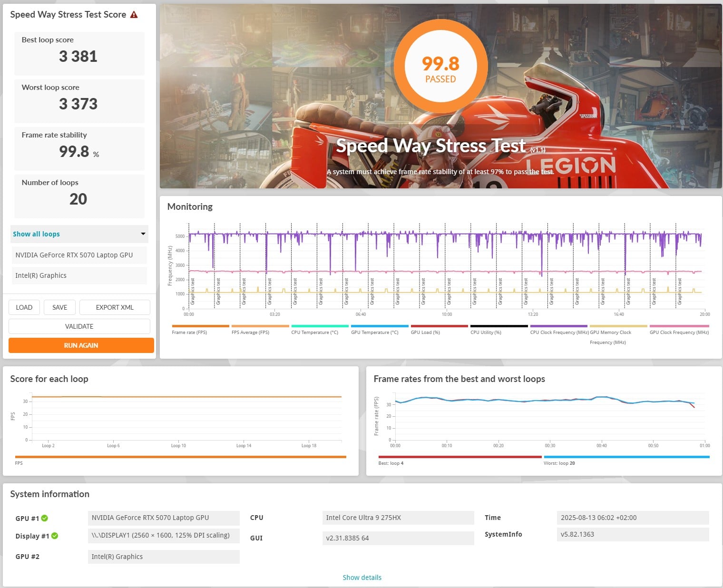The image size is (723, 588).
Task: Click the 10:00 time label in Monitoring chart
Action: (x=447, y=314)
